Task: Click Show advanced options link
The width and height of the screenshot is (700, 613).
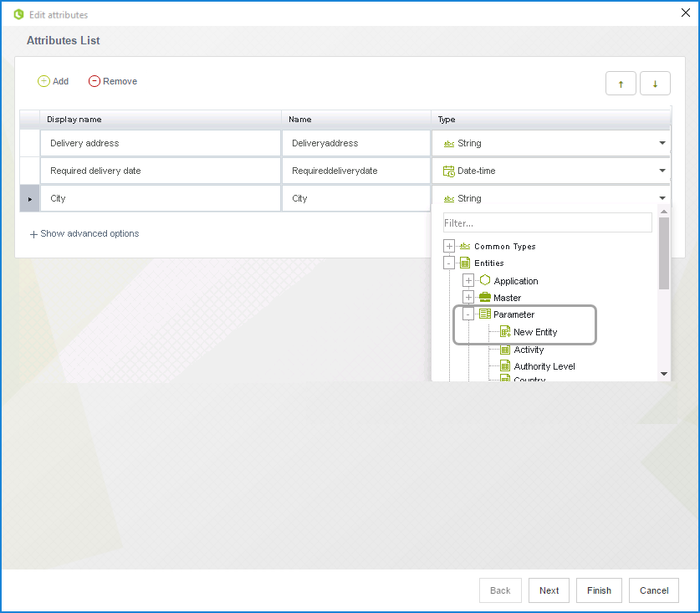Action: click(x=89, y=233)
